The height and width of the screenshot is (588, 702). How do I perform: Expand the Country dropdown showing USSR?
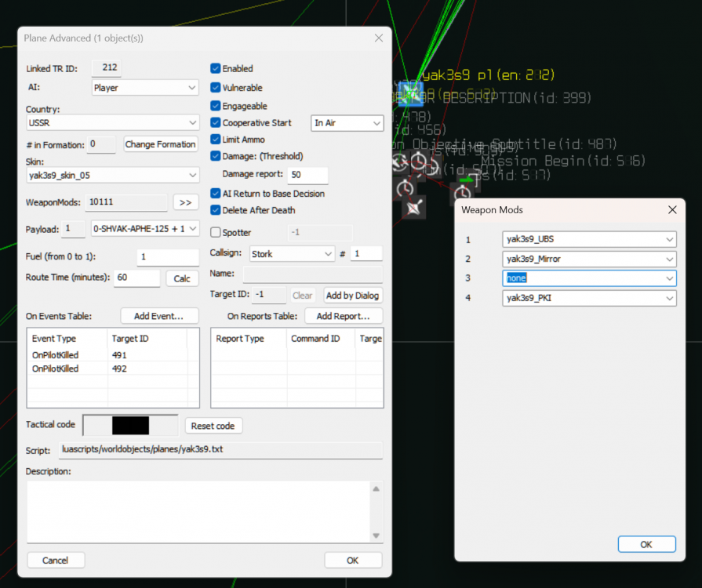(193, 123)
